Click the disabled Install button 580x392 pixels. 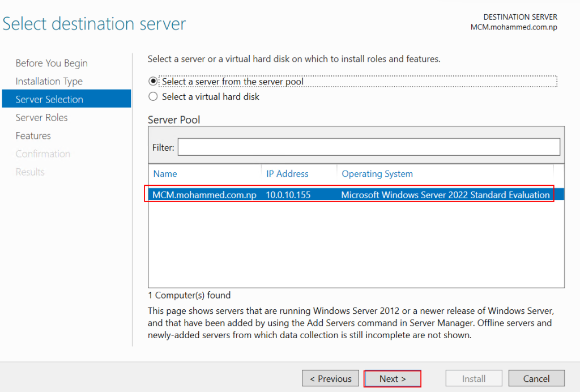[474, 378]
